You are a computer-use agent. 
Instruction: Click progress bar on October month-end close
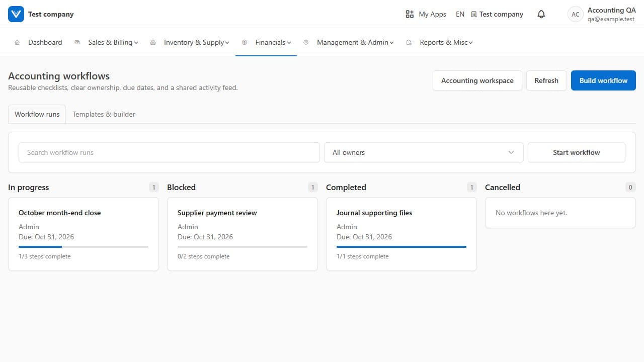pos(84,247)
